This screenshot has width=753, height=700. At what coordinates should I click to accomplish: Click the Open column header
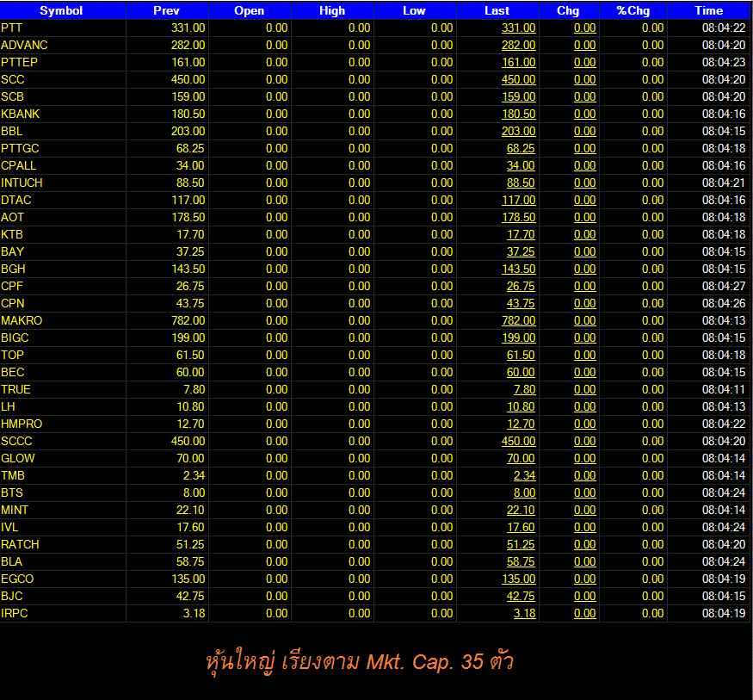click(x=250, y=10)
